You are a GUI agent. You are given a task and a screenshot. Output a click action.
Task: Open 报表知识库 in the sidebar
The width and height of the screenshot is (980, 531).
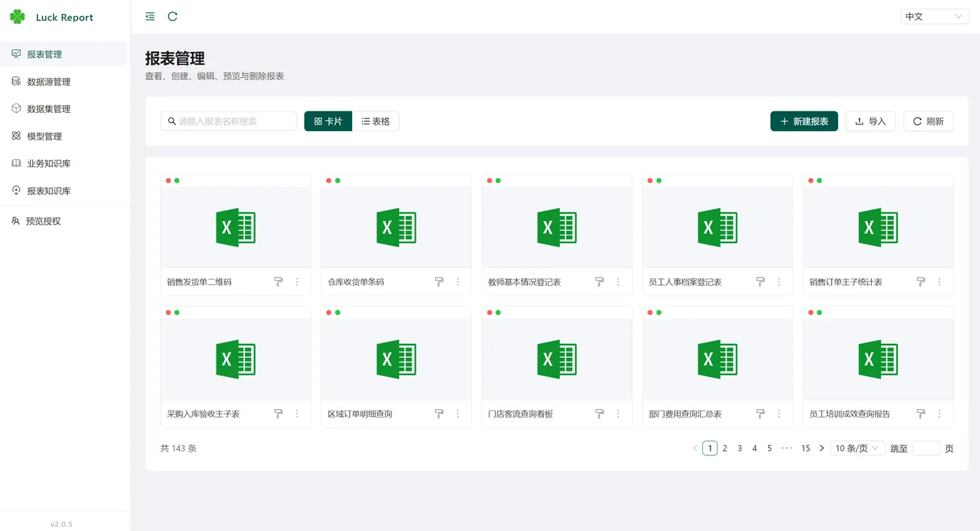(x=64, y=191)
